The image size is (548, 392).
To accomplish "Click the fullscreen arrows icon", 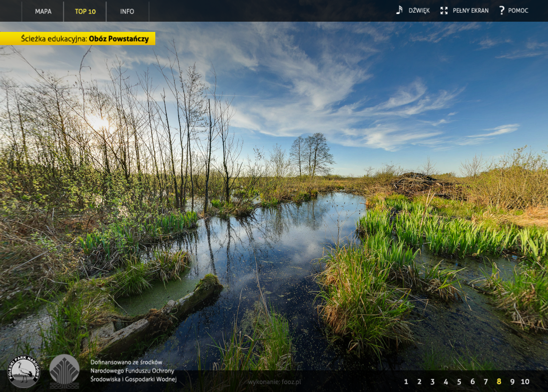I will click(x=444, y=11).
